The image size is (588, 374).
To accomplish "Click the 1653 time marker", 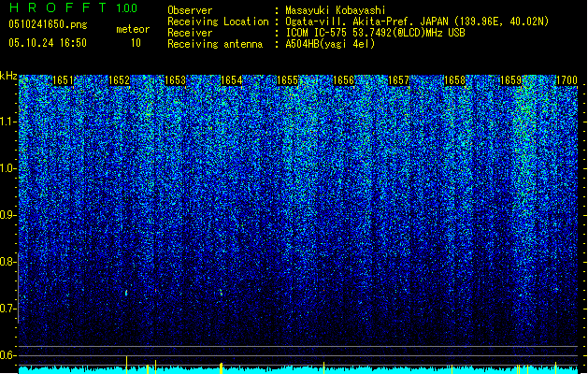I will tap(175, 80).
